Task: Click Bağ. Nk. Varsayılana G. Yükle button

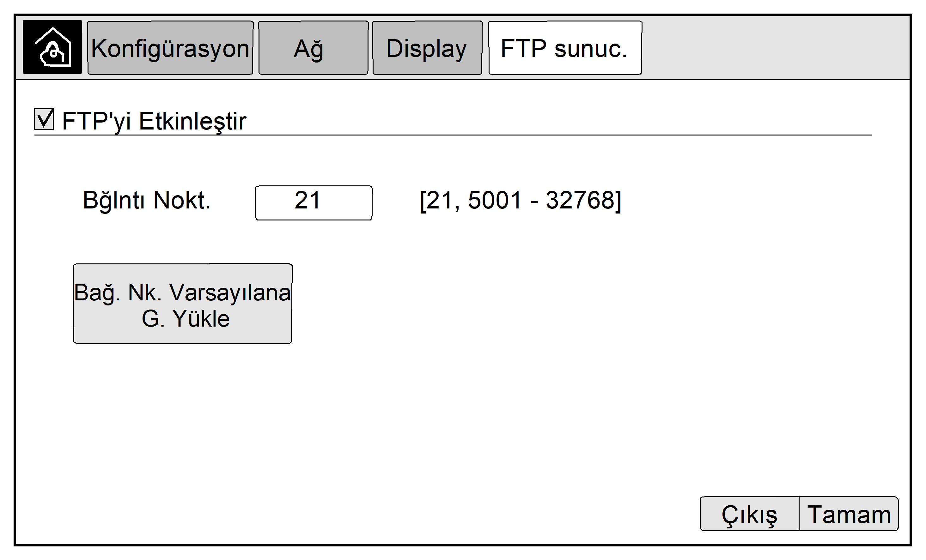Action: (183, 304)
